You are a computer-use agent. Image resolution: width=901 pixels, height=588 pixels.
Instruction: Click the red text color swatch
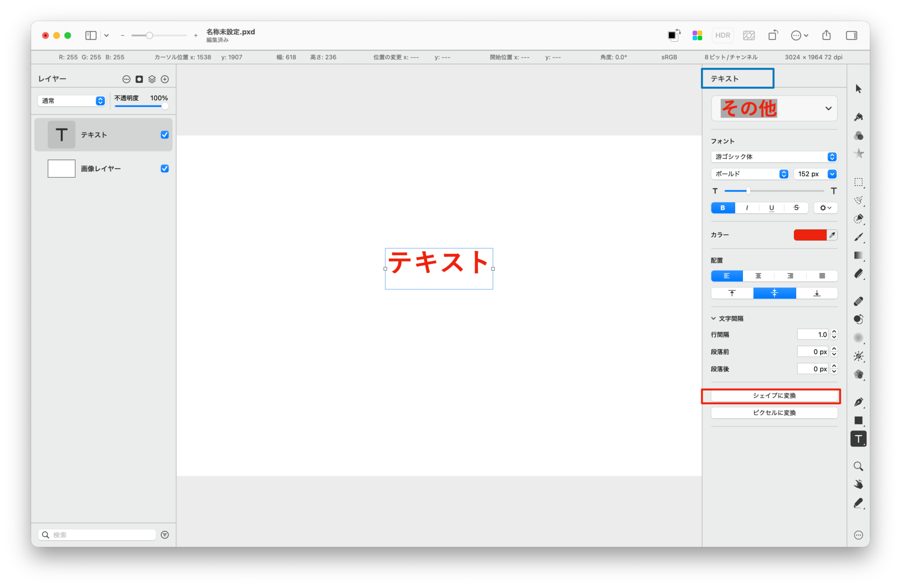point(809,235)
